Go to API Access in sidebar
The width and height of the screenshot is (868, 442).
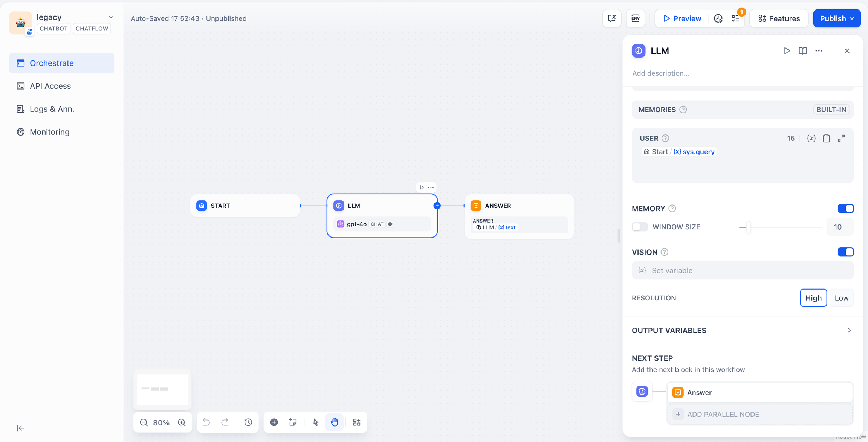[x=50, y=86]
